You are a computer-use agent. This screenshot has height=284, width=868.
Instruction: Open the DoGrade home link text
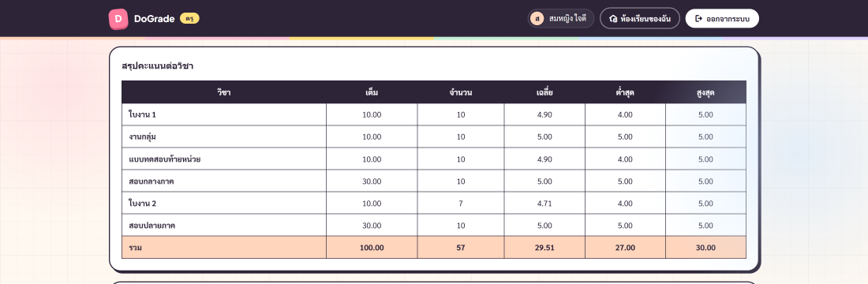(154, 19)
